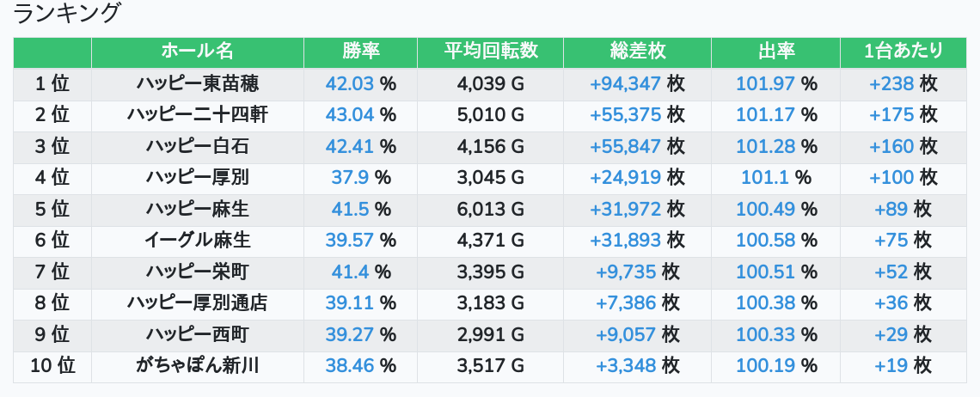Select the 総差枚 column header
Image resolution: width=980 pixels, height=397 pixels.
pos(638,52)
